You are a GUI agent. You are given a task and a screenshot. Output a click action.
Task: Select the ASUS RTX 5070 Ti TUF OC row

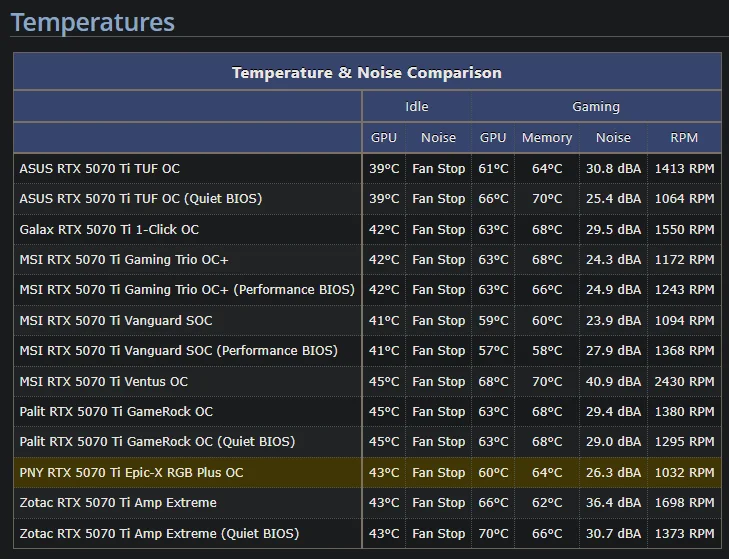point(100,169)
